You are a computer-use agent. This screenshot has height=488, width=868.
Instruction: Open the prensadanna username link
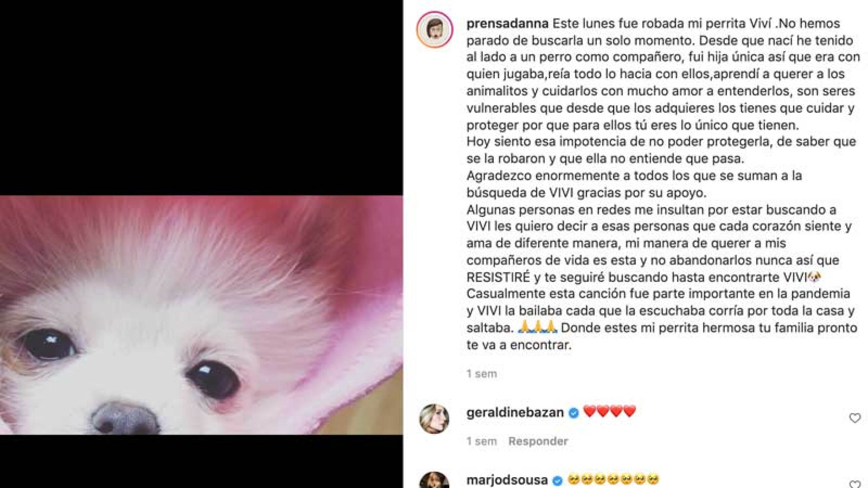click(x=507, y=24)
